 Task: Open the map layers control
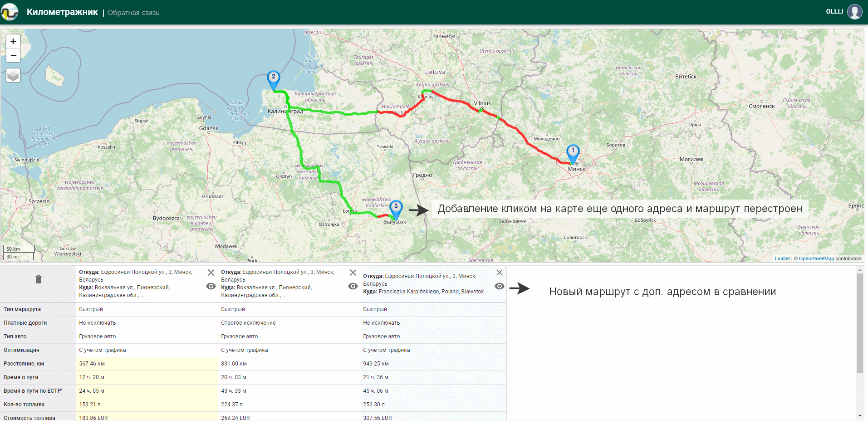click(x=13, y=75)
